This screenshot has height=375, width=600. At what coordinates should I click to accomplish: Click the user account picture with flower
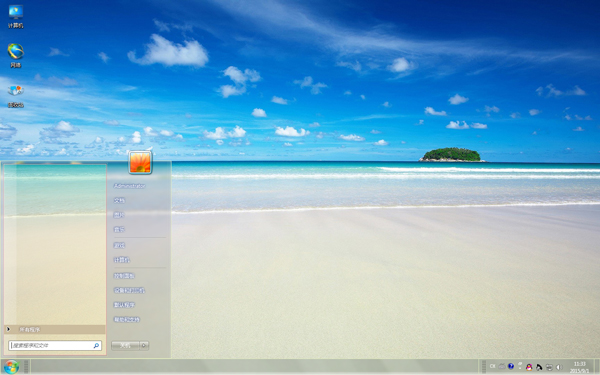[x=140, y=162]
